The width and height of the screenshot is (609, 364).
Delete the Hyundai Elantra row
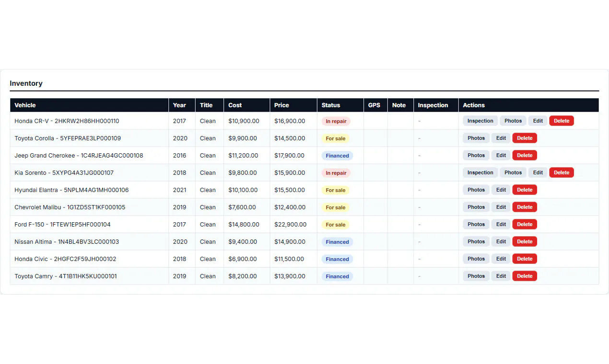(525, 190)
